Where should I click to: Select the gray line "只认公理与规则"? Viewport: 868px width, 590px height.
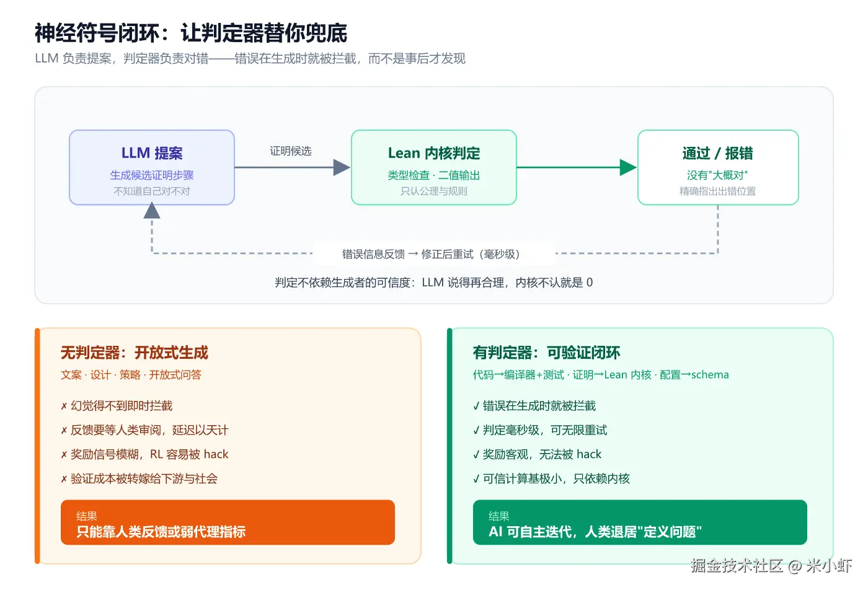434,192
